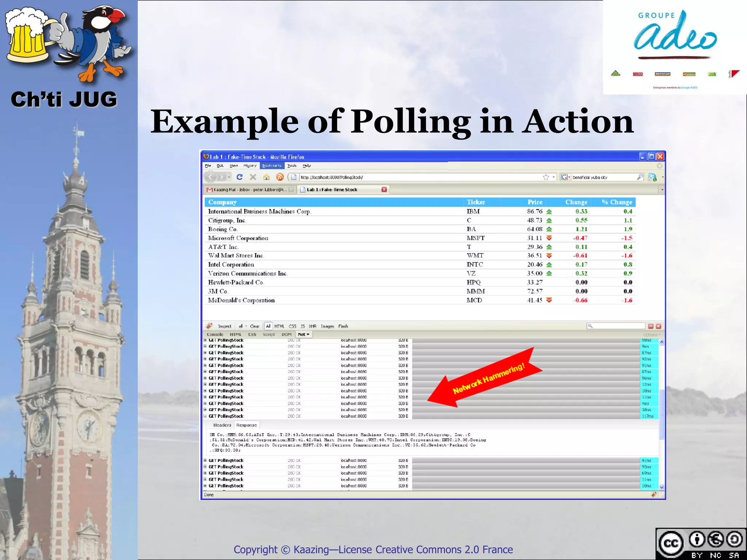Open the highlighted Bookmarks menu
The image size is (747, 560).
tap(272, 166)
